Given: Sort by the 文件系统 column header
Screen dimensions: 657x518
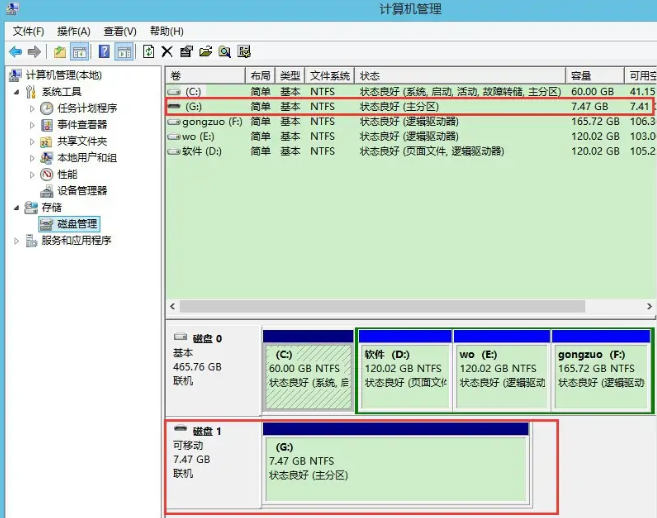Looking at the screenshot, I should click(329, 76).
